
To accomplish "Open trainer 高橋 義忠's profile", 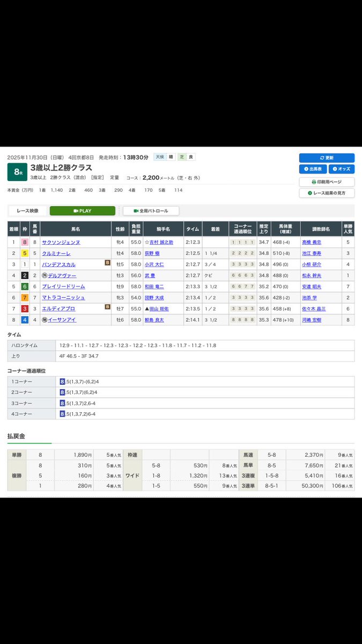I will (311, 242).
